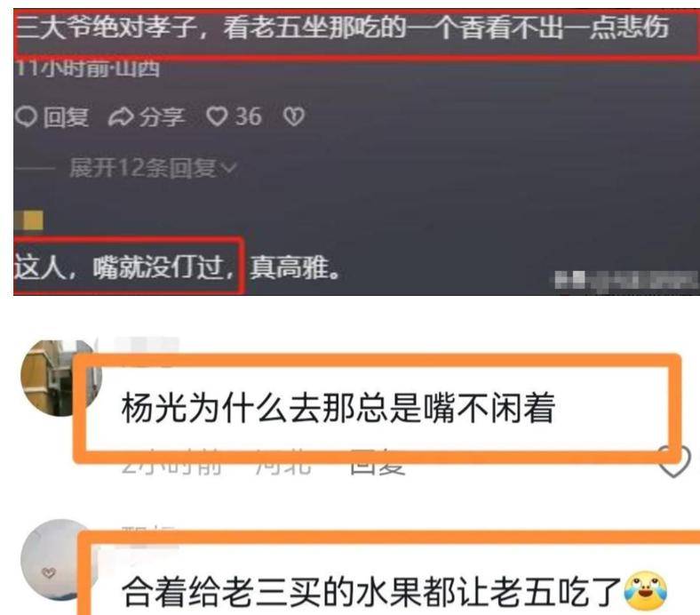Viewport: 700px width, 615px height.
Task: Select comment 这人，嘴就没仃过
Action: click(x=124, y=268)
